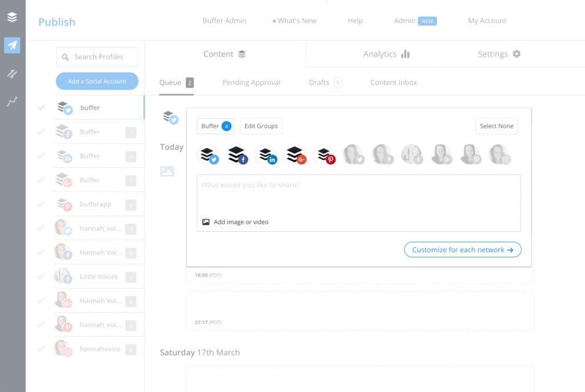Viewport: 585px width, 392px height.
Task: Toggle checkmark for bufferapp Pinterest profile
Action: pyautogui.click(x=41, y=204)
